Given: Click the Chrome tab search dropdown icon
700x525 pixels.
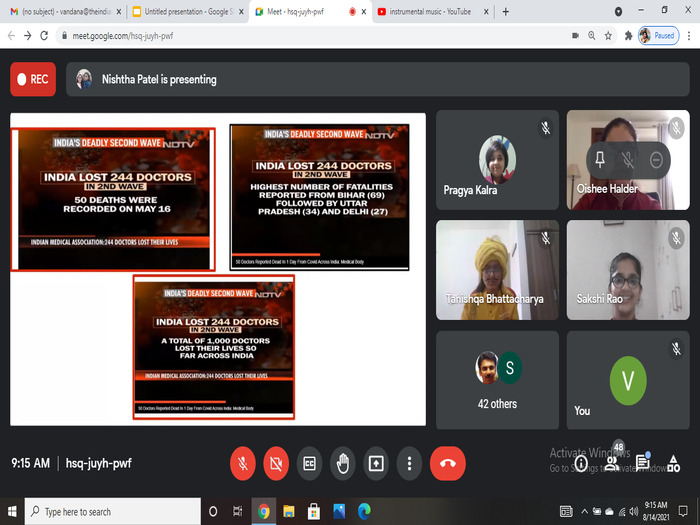Looking at the screenshot, I should pos(618,12).
